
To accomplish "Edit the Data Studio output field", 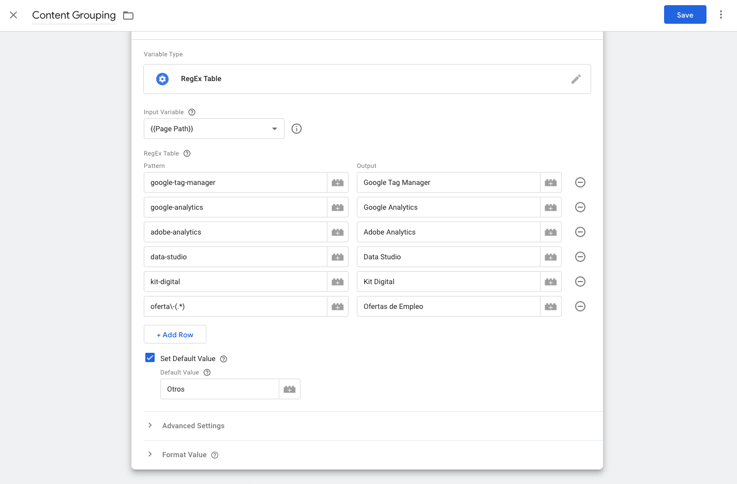I will coord(448,257).
